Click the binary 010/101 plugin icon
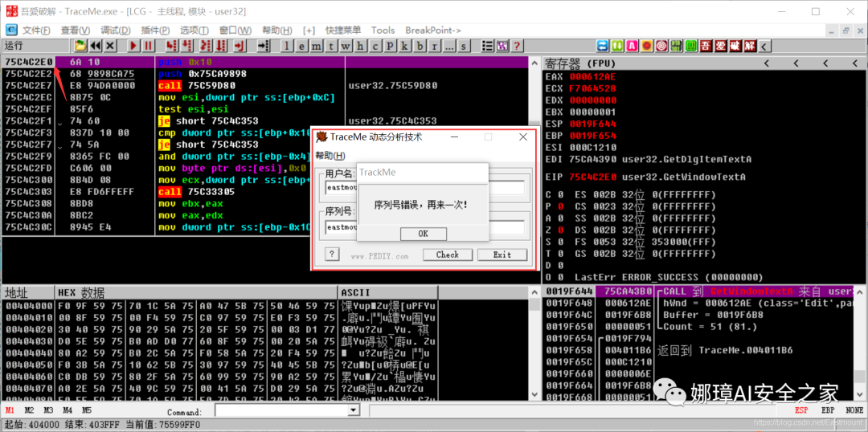Viewport: 868px width, 432px height. pyautogui.click(x=676, y=46)
